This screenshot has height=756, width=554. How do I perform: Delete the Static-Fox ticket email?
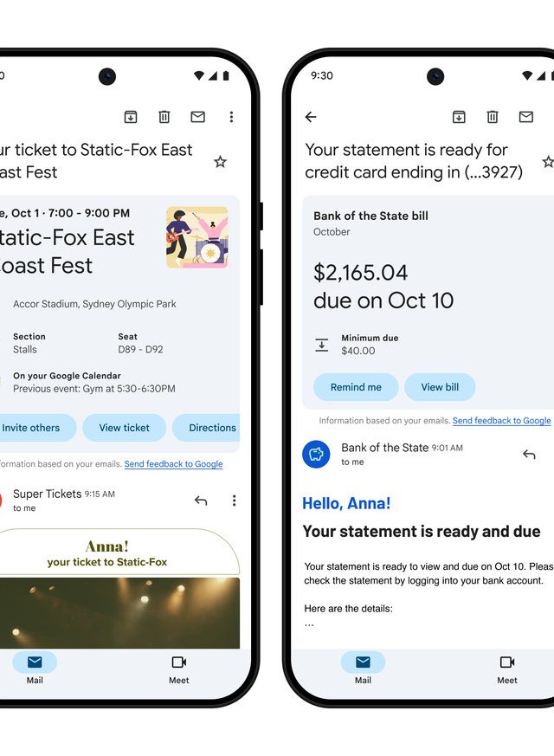click(x=164, y=117)
